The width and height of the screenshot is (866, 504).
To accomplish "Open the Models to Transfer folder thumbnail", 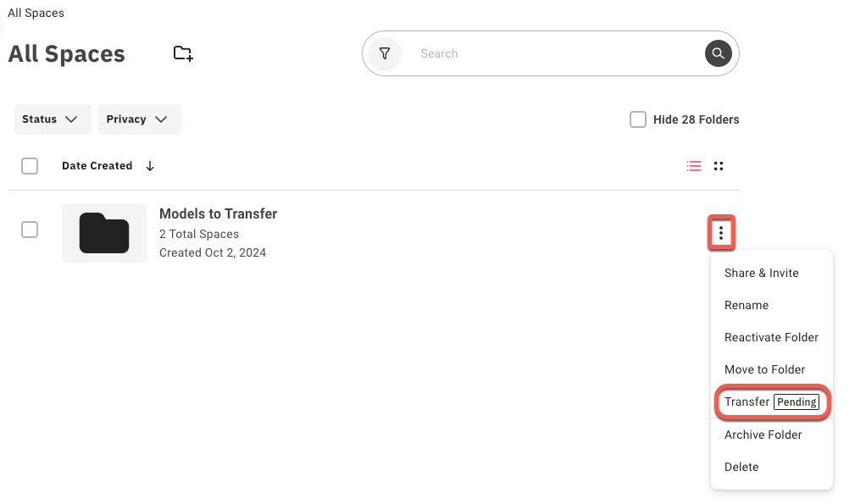I will pyautogui.click(x=103, y=232).
